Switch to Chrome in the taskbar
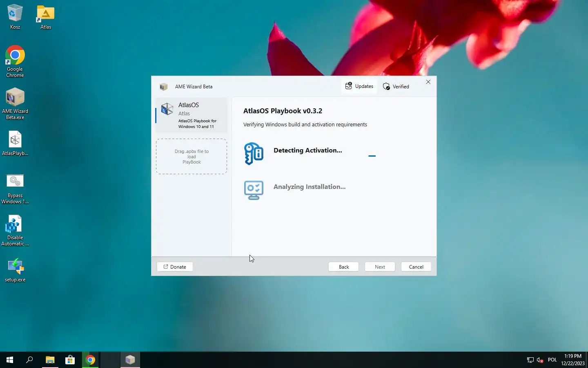The image size is (588, 368). 90,360
